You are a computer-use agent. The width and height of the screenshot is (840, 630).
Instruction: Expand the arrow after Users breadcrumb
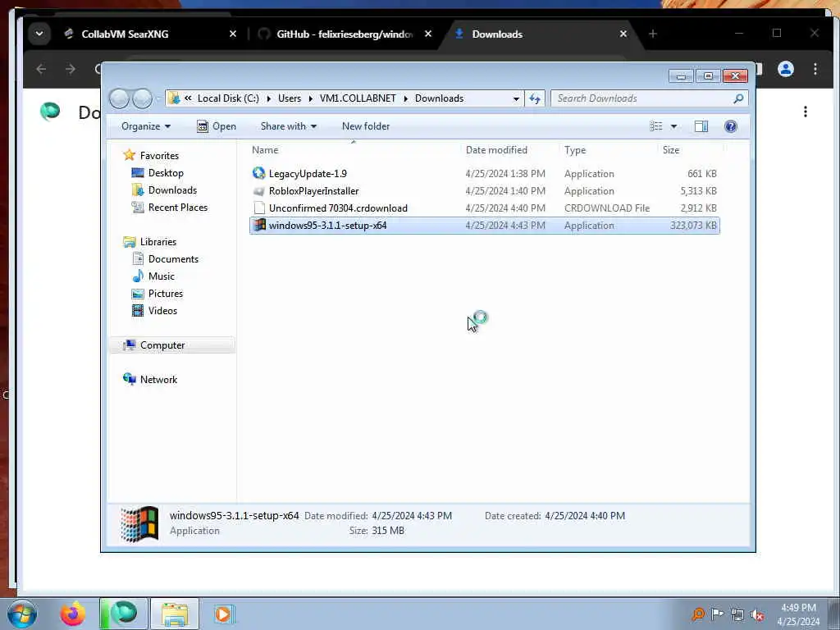click(310, 98)
